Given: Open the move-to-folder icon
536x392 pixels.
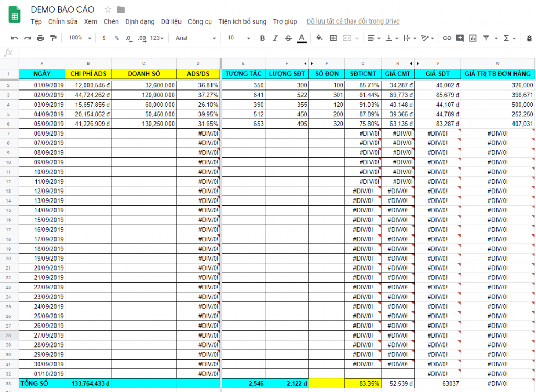Looking at the screenshot, I should pyautogui.click(x=121, y=9).
